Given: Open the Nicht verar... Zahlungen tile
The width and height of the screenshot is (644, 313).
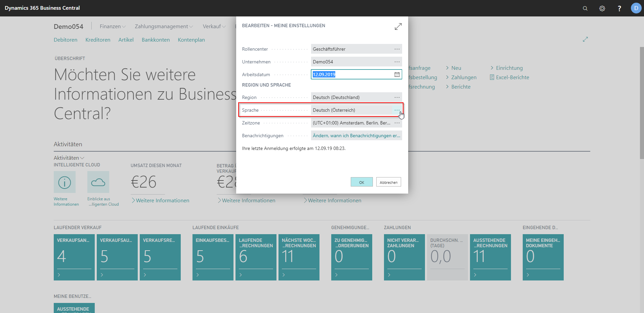Looking at the screenshot, I should coord(404,257).
